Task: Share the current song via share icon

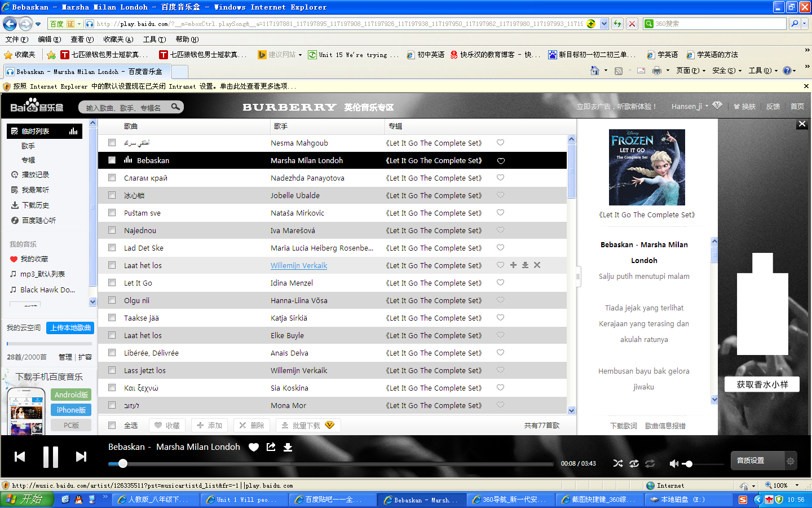Action: [271, 447]
